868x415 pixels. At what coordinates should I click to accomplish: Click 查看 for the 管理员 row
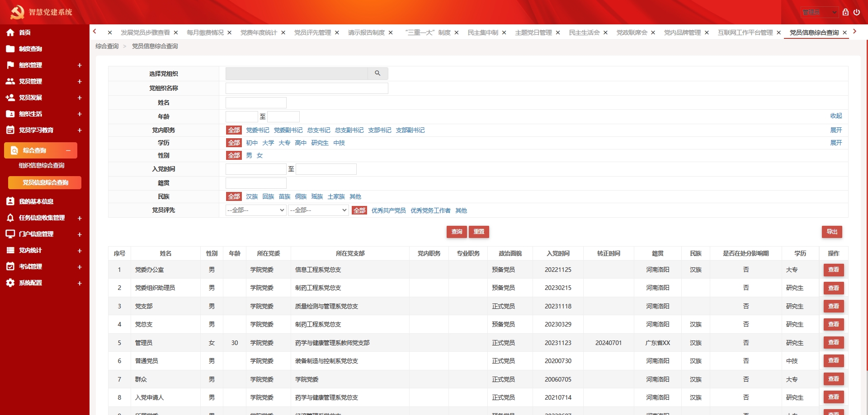coord(834,342)
